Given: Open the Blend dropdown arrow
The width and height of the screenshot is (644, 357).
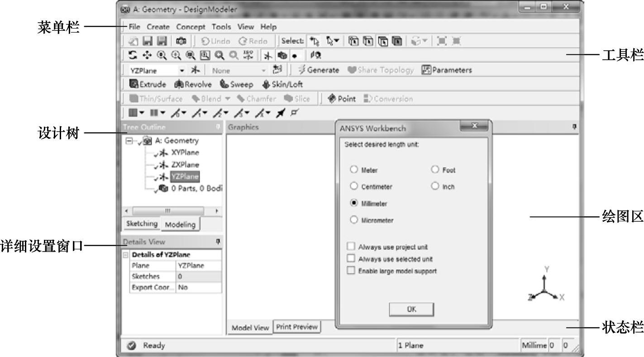Looking at the screenshot, I should coord(228,99).
